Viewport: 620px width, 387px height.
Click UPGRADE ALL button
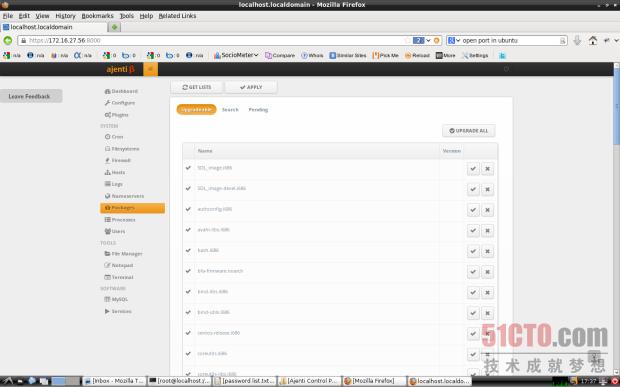click(469, 131)
